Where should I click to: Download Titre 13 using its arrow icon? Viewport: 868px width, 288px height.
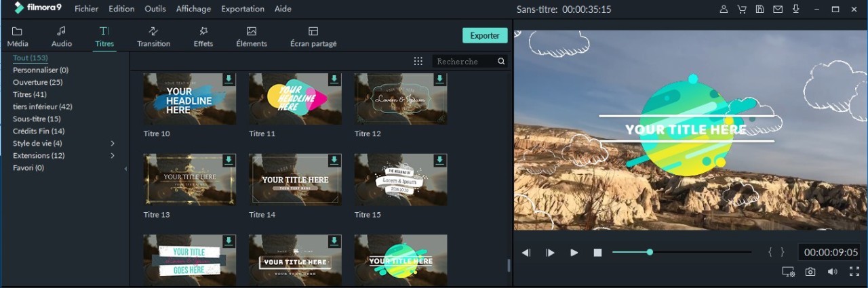tap(229, 160)
